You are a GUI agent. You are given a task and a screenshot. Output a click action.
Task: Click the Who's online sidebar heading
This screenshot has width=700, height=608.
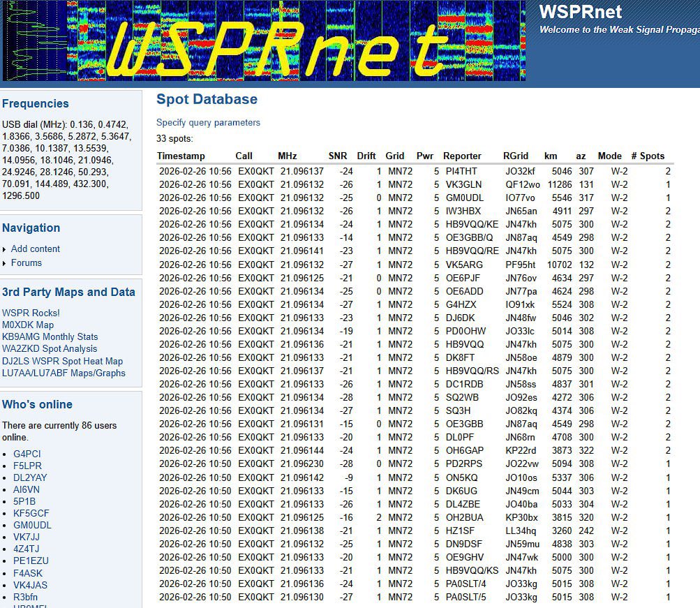[x=37, y=404]
